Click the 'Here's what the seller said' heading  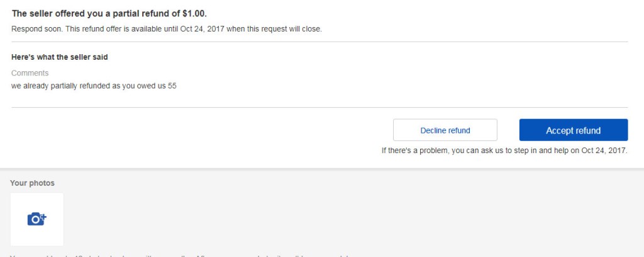point(60,57)
